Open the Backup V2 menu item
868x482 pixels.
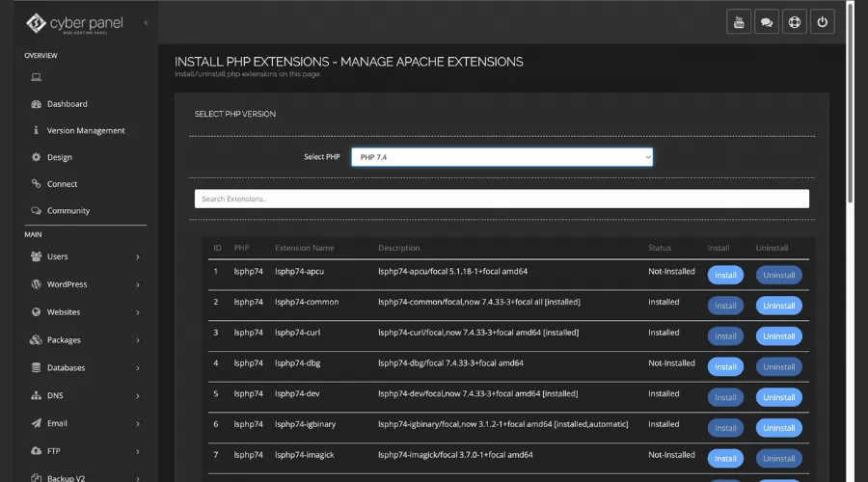[x=66, y=477]
